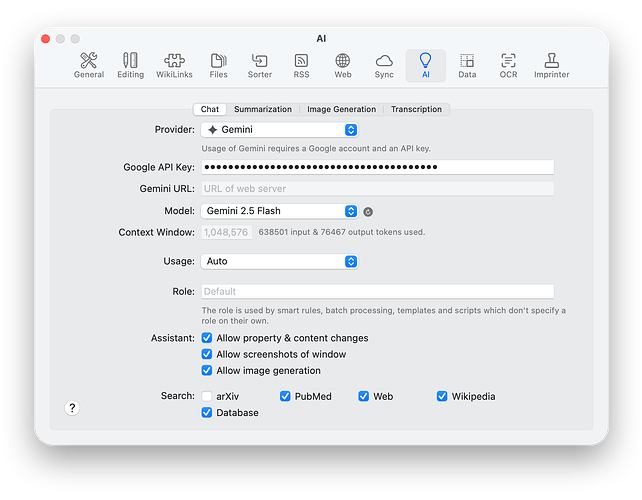Open the Imprinter stamp icon
This screenshot has height=500, width=642.
point(551,66)
